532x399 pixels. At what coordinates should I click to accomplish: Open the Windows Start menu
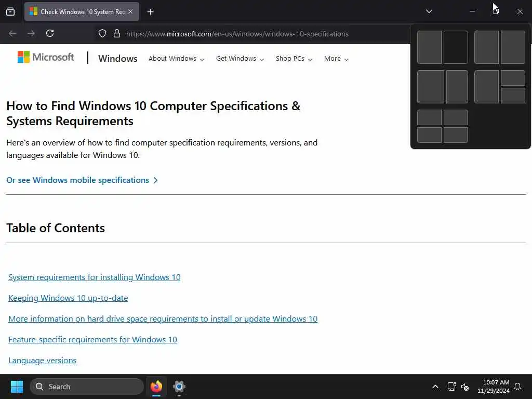coord(17,387)
